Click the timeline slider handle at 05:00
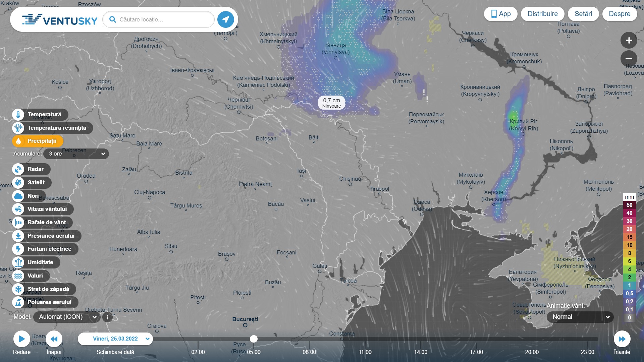Screen dimensions: 644x362 254,339
